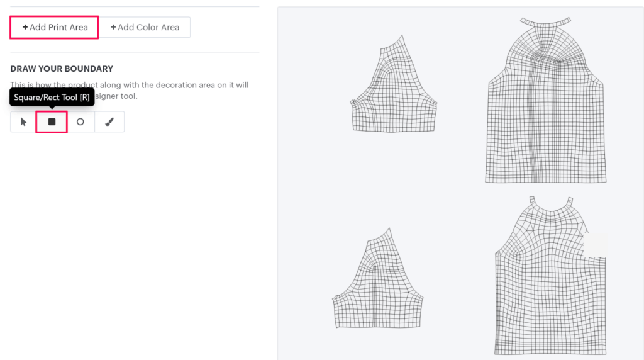The height and width of the screenshot is (360, 644).
Task: Click the dense vertical stripe on halter front
Action: (x=538, y=126)
